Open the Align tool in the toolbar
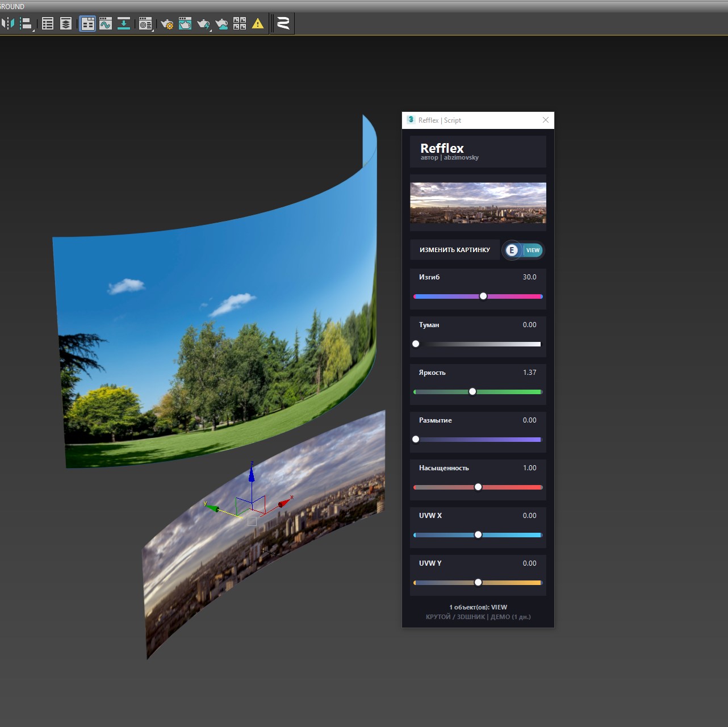Viewport: 728px width, 727px height. 26,23
